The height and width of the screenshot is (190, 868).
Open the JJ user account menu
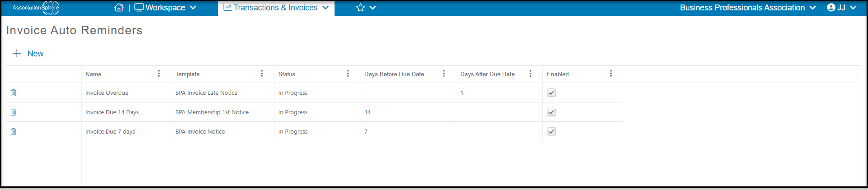(841, 8)
